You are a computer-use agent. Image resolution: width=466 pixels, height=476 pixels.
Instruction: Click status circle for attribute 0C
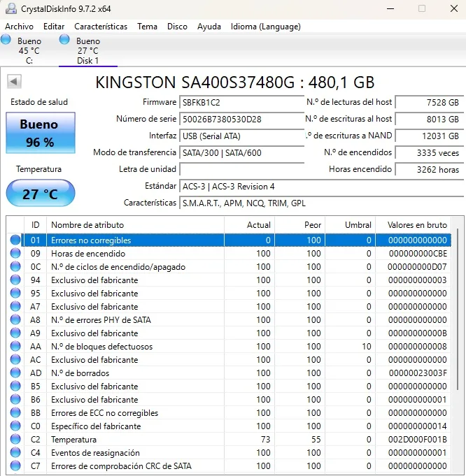15,267
